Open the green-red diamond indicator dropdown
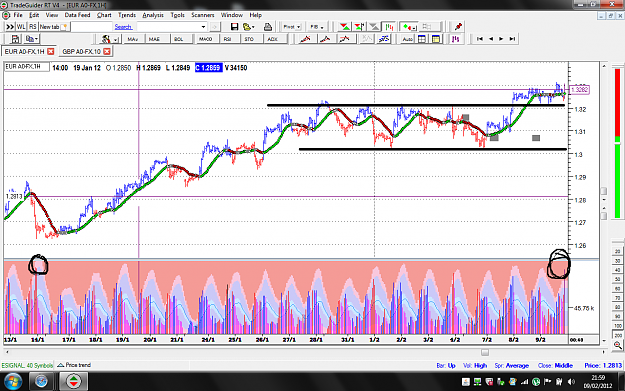Screen dimensions: 625x391 (x=409, y=27)
